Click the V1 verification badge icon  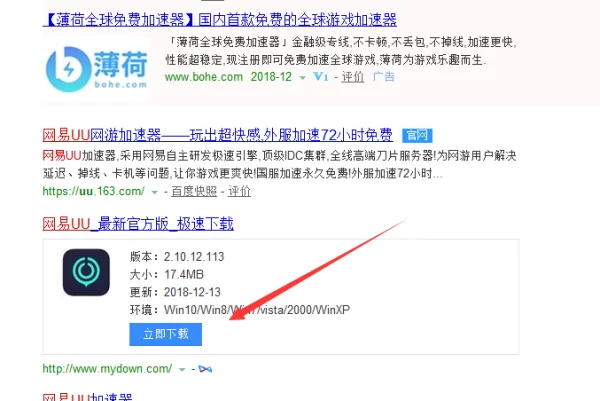tap(321, 77)
